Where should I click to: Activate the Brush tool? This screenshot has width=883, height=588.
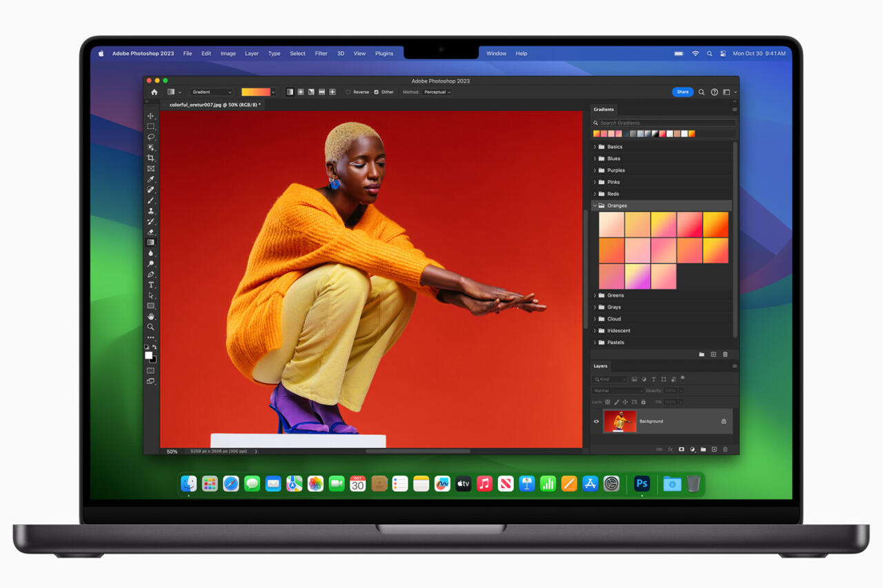(150, 200)
